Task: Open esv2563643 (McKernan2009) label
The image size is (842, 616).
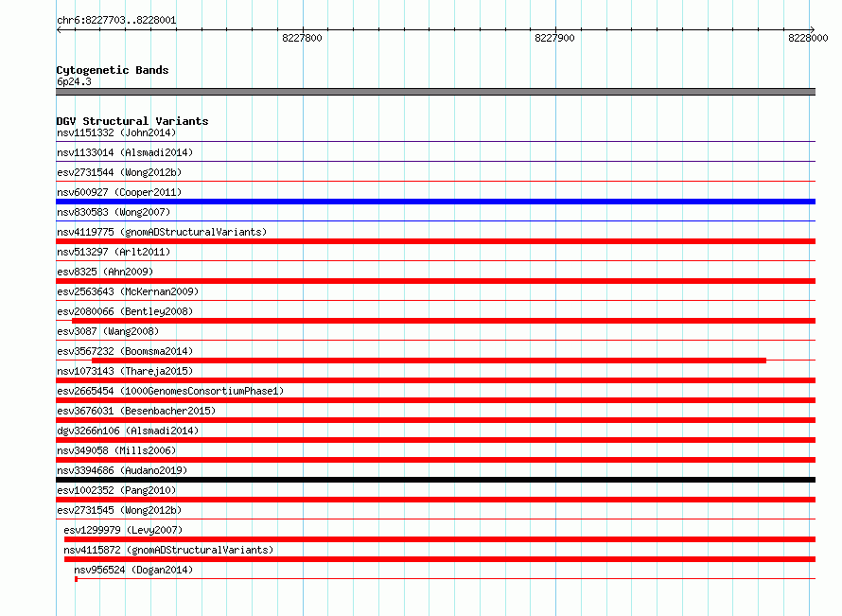Action: pyautogui.click(x=128, y=291)
